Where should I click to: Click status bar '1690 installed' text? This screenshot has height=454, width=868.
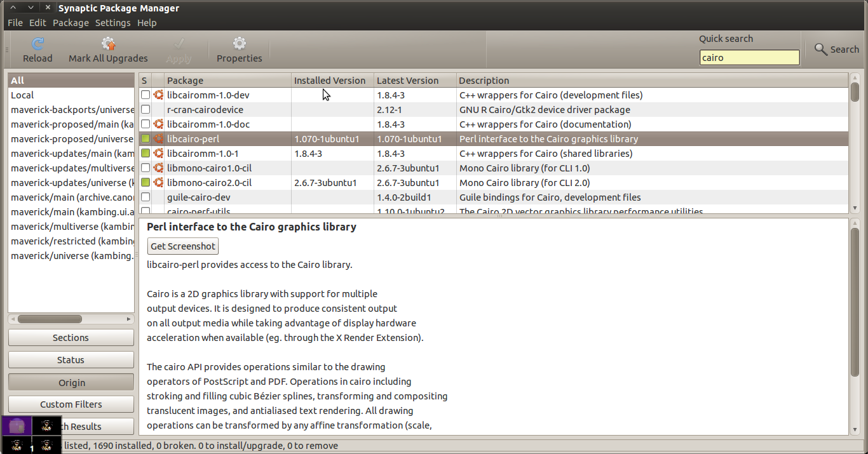click(x=121, y=446)
